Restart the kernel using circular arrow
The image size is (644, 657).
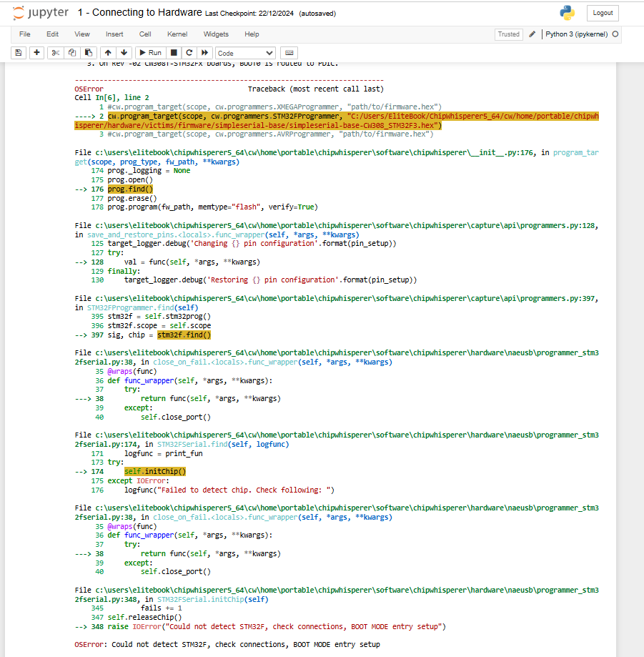point(189,53)
